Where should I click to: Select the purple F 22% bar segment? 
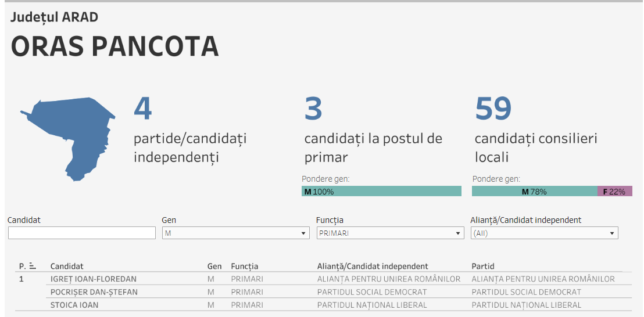click(x=614, y=191)
